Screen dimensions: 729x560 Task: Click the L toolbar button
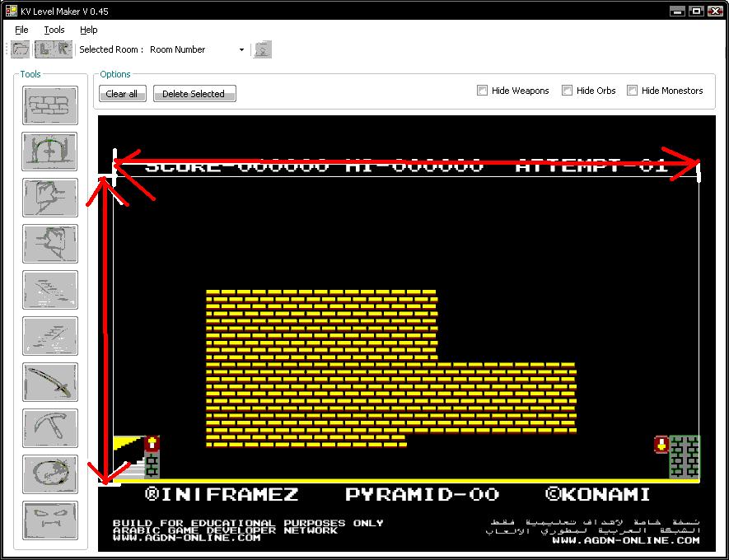coord(44,49)
